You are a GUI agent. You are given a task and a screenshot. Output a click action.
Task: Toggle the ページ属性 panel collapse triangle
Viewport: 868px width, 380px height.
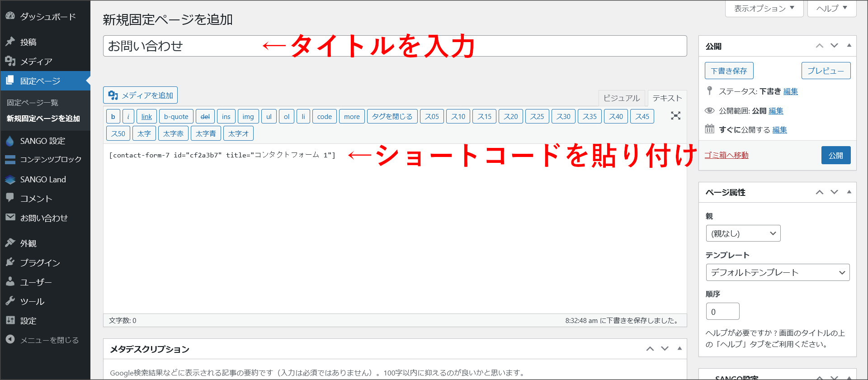pos(849,192)
